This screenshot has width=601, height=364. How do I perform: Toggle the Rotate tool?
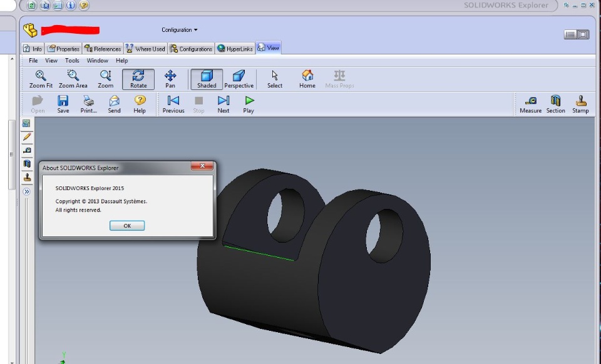click(x=138, y=79)
